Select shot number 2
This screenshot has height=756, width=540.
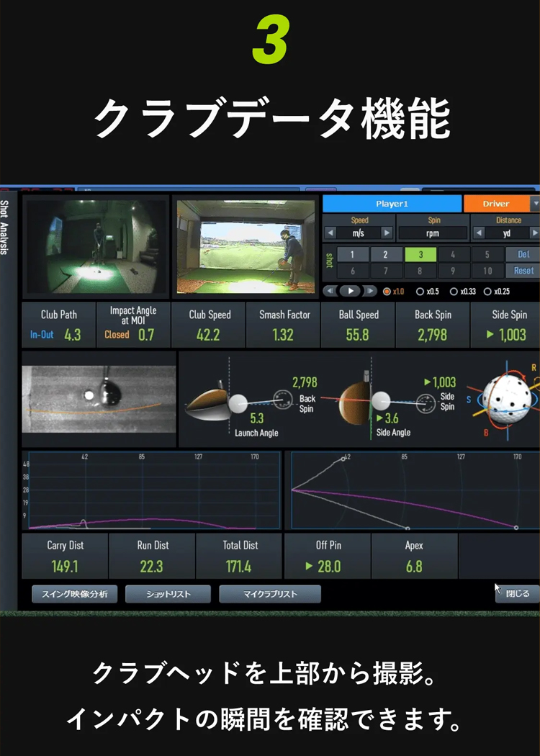tap(386, 255)
